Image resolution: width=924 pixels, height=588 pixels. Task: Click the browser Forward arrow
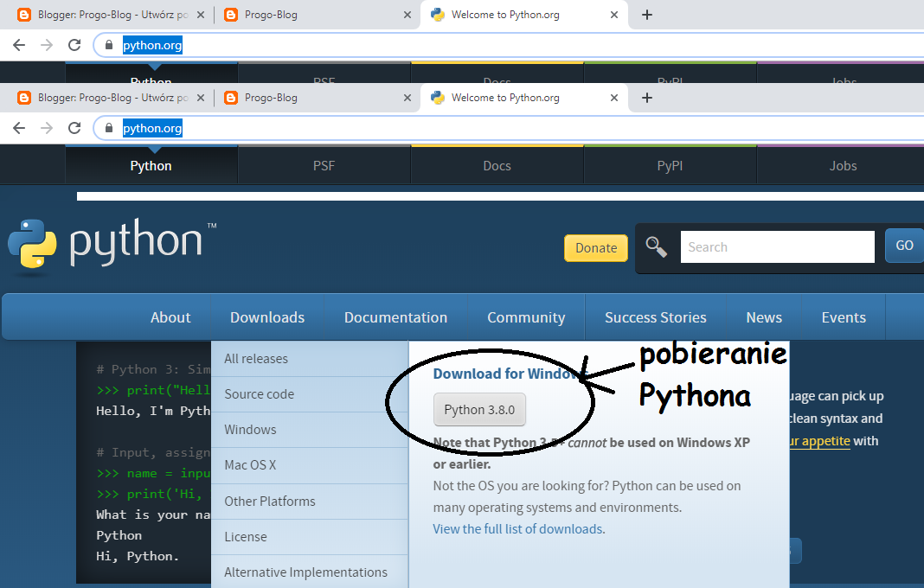coord(46,128)
